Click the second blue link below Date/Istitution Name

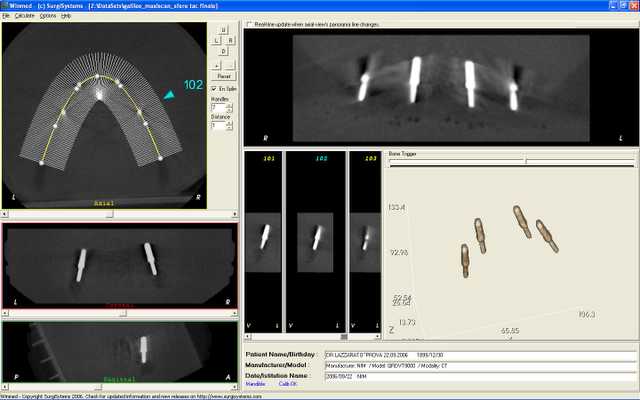(288, 384)
